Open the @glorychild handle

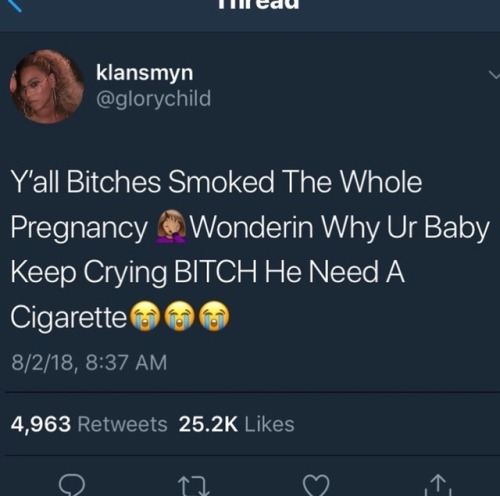point(154,99)
